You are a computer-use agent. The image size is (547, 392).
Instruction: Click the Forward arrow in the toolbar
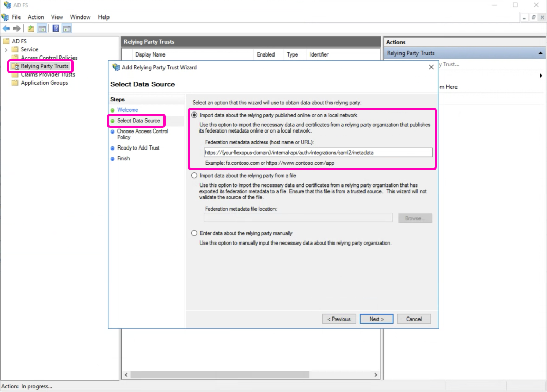[16, 29]
